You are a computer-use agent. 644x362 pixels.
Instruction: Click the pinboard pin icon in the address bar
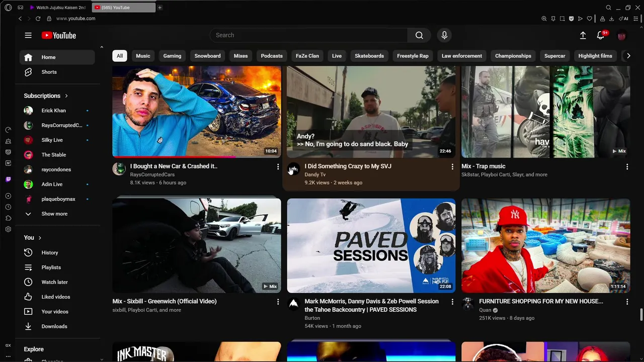click(x=553, y=19)
